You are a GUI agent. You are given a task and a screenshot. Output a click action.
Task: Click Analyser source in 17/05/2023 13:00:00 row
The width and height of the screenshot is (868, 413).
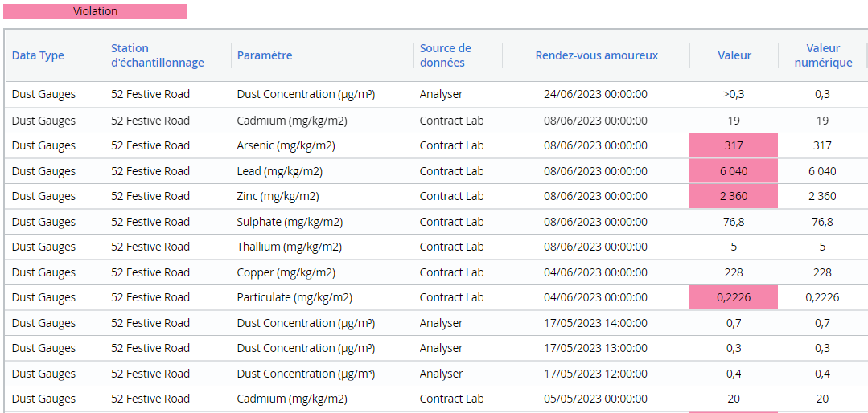pos(441,348)
